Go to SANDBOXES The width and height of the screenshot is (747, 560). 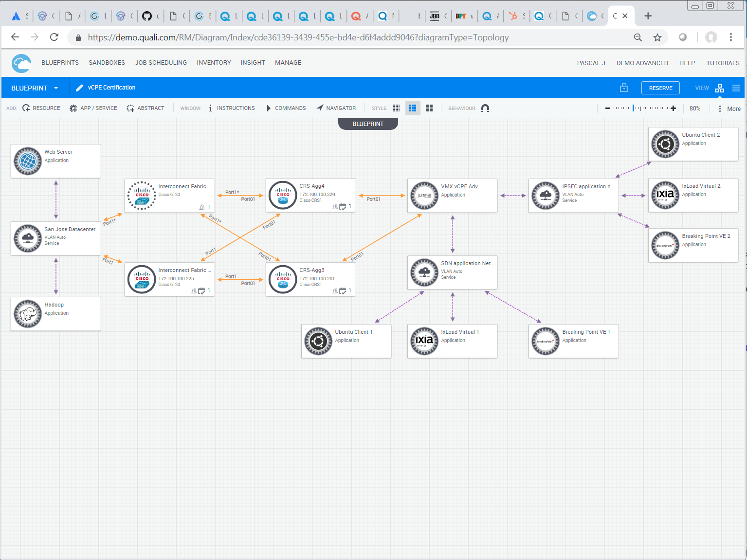coord(107,63)
